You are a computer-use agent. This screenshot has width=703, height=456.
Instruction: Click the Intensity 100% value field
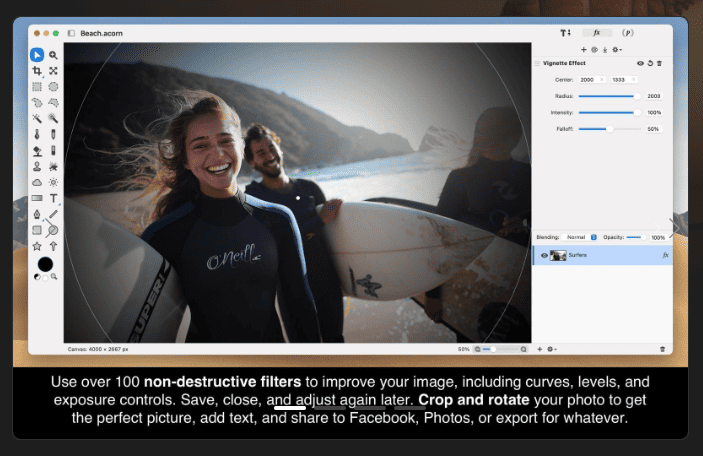(654, 113)
